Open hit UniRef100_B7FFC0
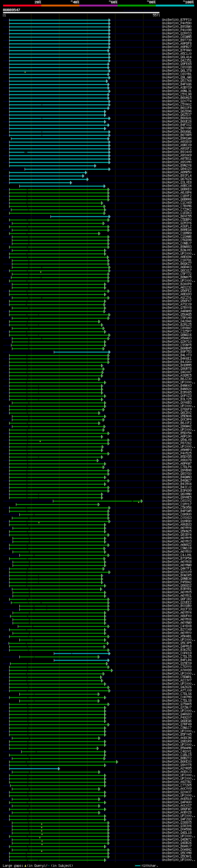This screenshot has width=197, height=868. click(177, 20)
